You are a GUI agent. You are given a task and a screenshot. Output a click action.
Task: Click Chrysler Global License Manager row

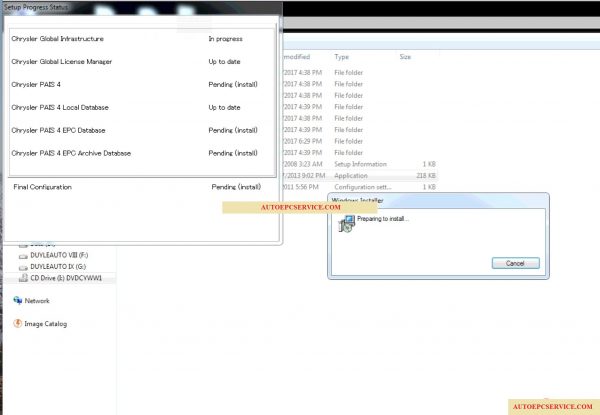tap(142, 62)
